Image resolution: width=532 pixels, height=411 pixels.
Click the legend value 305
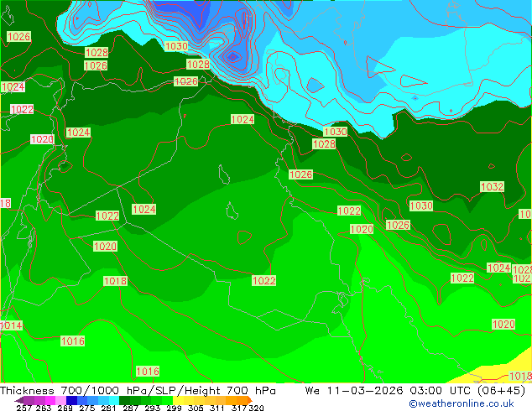196,408
